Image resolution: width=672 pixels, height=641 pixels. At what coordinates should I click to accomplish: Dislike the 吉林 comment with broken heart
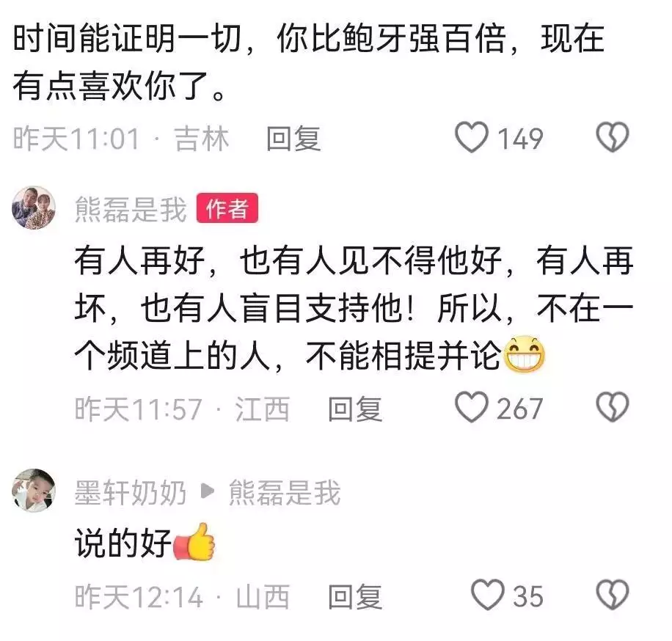(613, 137)
